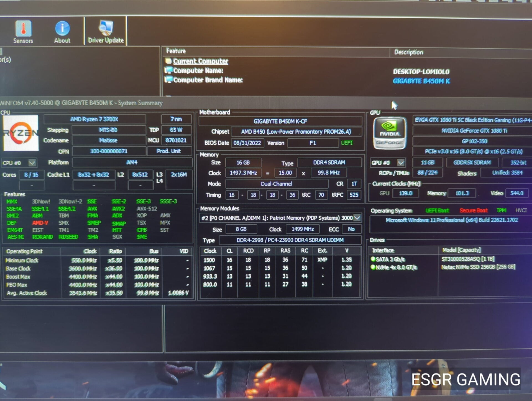Image resolution: width=532 pixels, height=401 pixels.
Task: Click the Boost Max operating point row
Action: [98, 277]
